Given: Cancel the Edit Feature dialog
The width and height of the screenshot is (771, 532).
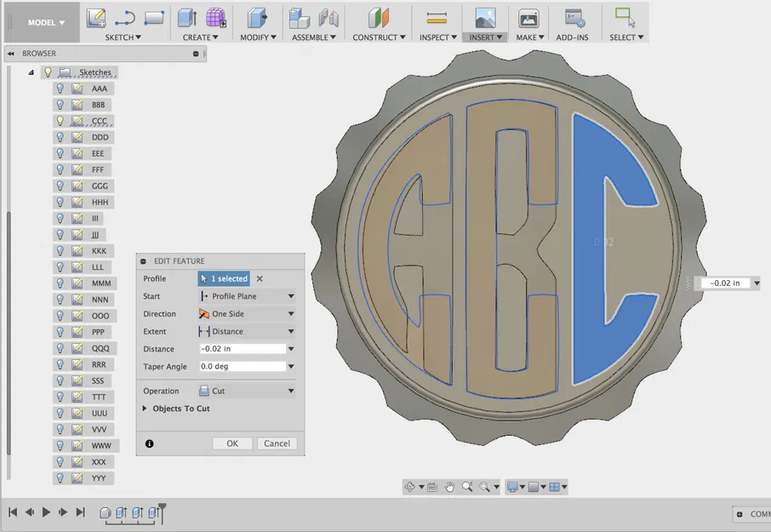Looking at the screenshot, I should (x=277, y=443).
